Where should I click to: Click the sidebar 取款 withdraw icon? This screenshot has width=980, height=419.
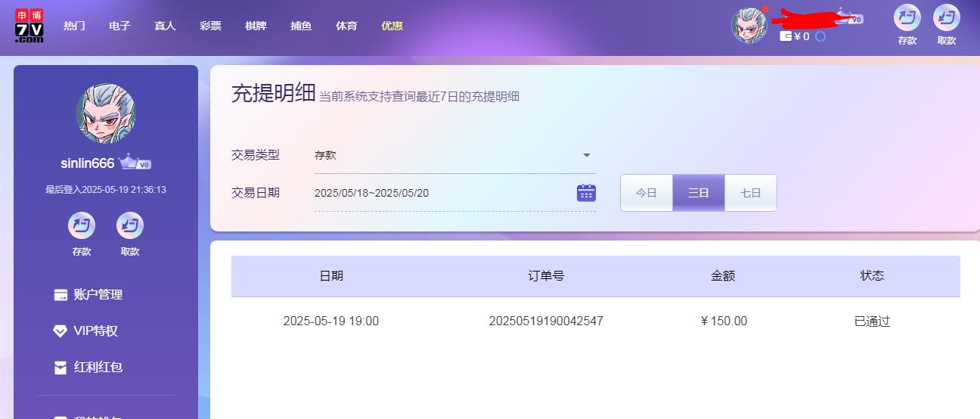tap(130, 225)
